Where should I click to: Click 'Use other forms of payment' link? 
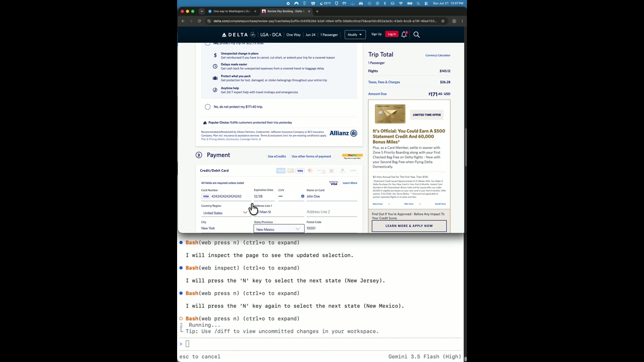[x=311, y=156]
